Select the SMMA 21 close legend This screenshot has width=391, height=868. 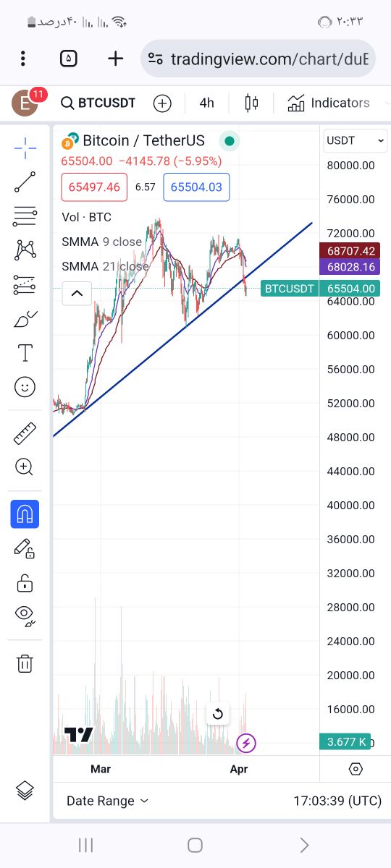point(105,266)
